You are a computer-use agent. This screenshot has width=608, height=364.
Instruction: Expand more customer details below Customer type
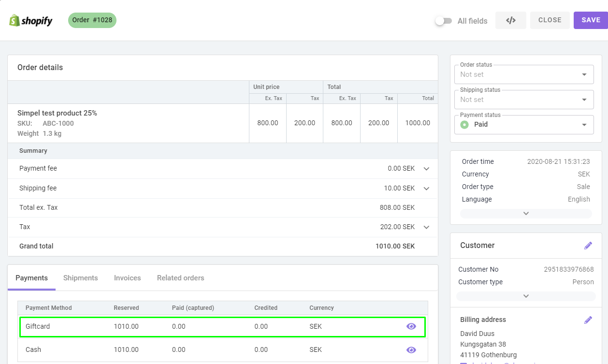coord(526,296)
